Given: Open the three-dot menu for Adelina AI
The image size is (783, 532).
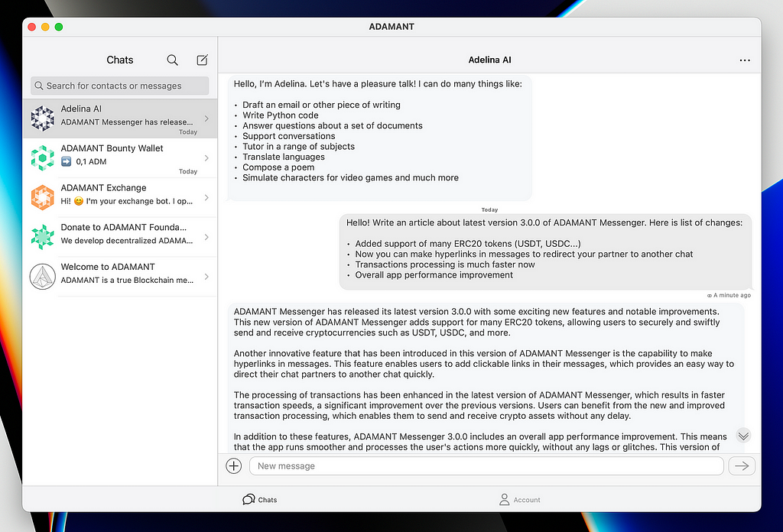Looking at the screenshot, I should [x=745, y=60].
